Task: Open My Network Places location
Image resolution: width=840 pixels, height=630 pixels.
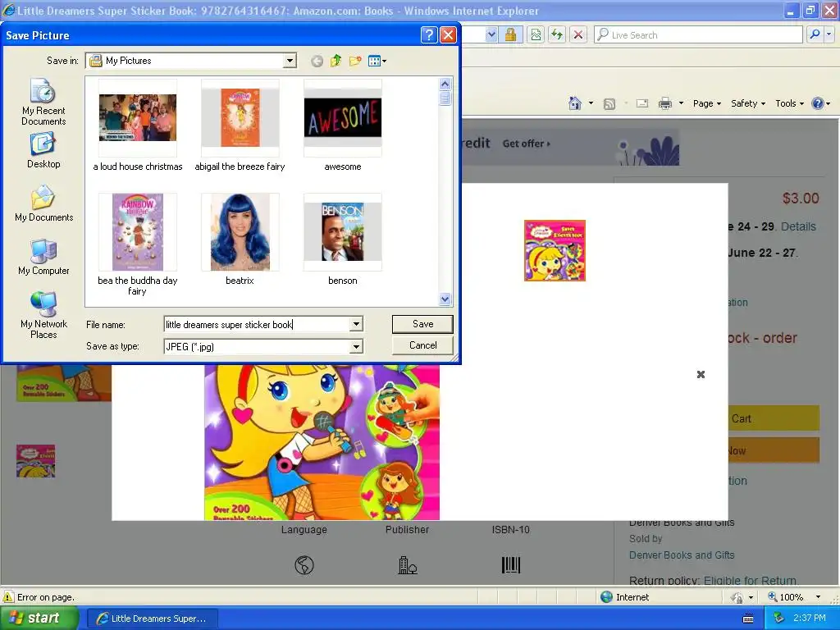Action: coord(43,316)
